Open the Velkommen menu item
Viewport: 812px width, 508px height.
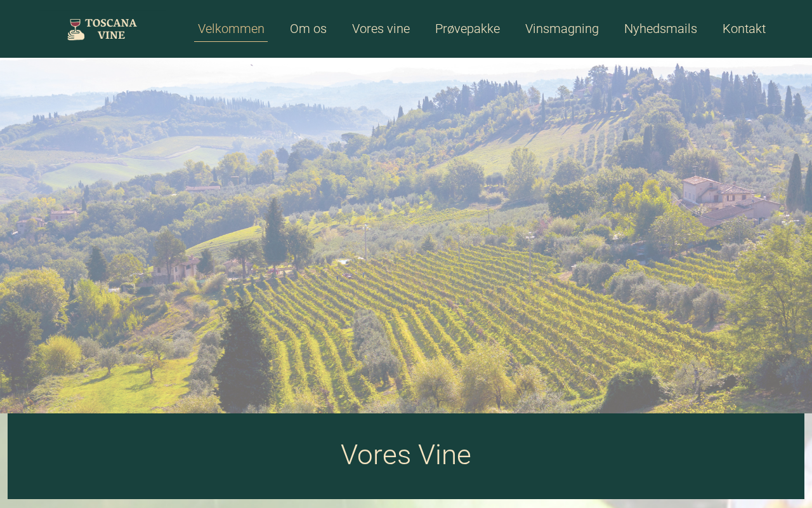(231, 29)
